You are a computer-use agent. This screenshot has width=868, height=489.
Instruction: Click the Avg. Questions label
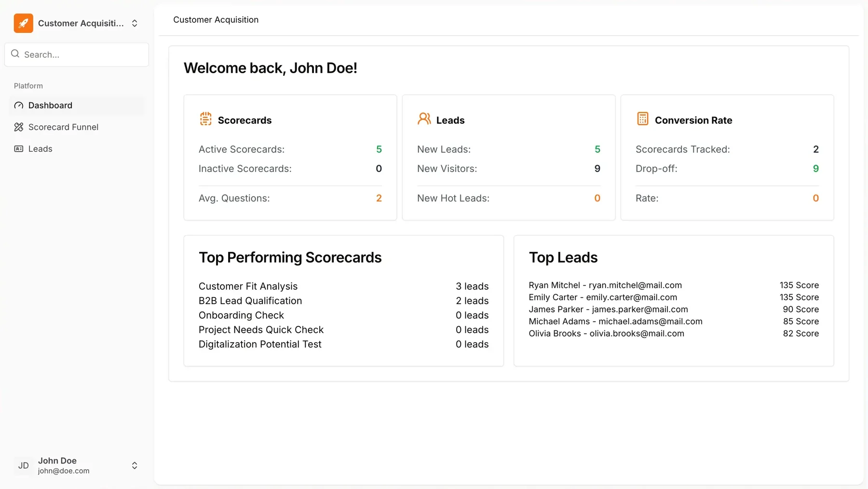[x=234, y=198]
